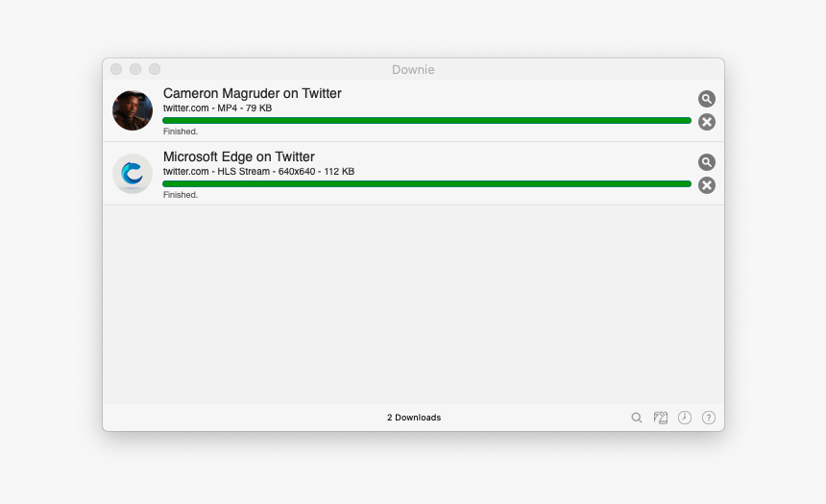Click 'Finished.' status under Microsoft Edge

click(x=181, y=195)
